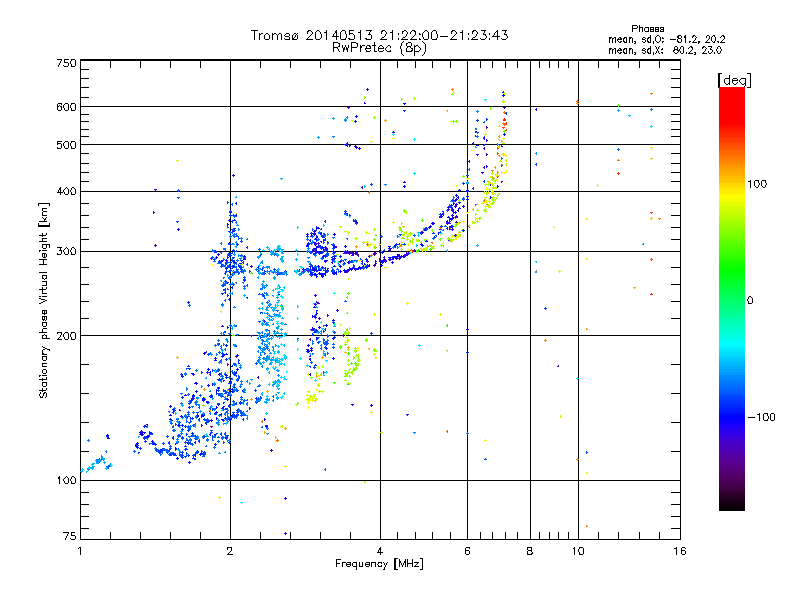Screen dimensions: 800x600
Task: Click the x-axis tick label '6'
Action: pyautogui.click(x=467, y=551)
